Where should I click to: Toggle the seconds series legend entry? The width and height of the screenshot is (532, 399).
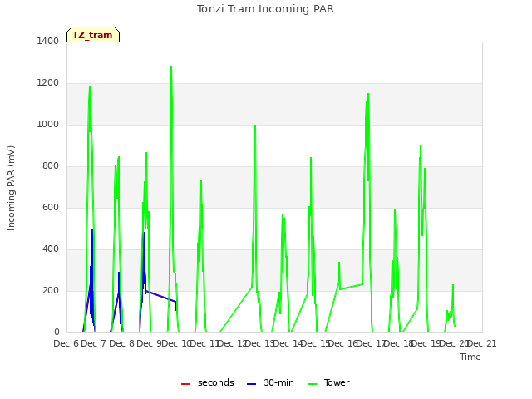pyautogui.click(x=208, y=382)
